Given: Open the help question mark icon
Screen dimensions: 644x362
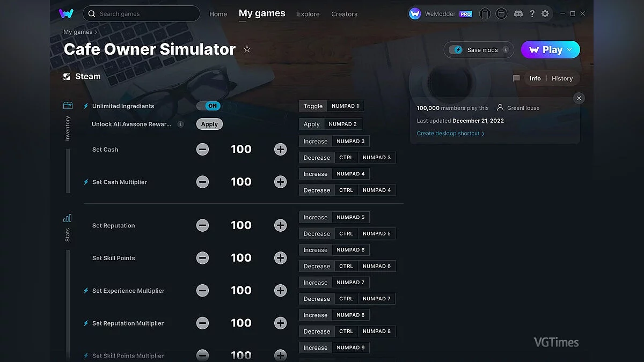Looking at the screenshot, I should pos(532,14).
